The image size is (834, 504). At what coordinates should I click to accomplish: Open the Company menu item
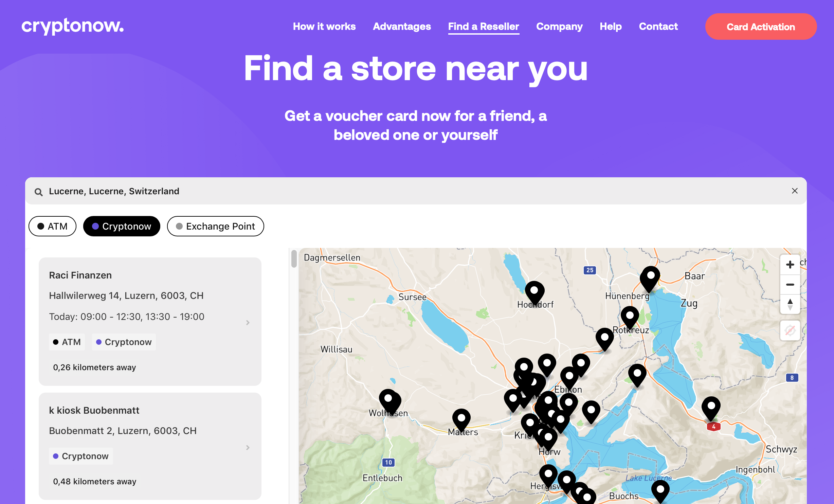pos(559,26)
